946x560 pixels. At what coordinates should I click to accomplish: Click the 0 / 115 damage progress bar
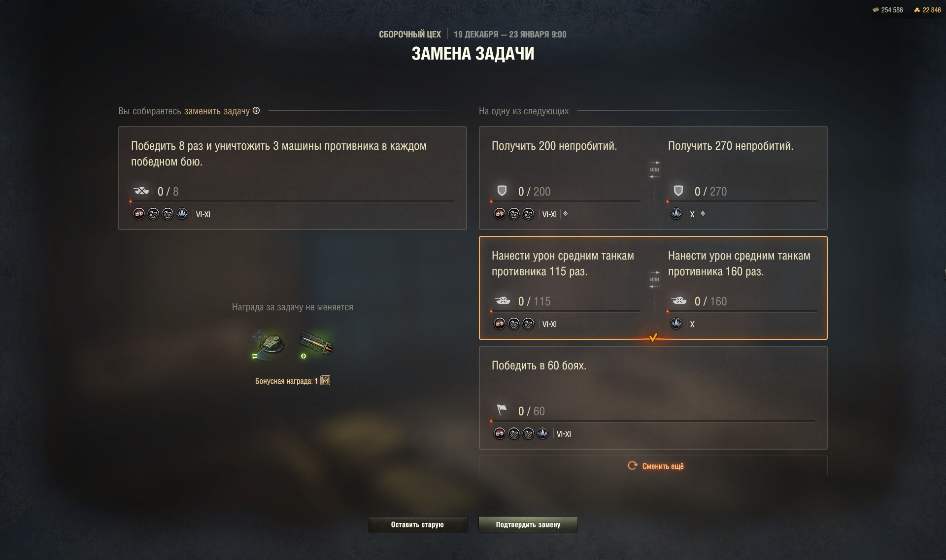pos(566,311)
